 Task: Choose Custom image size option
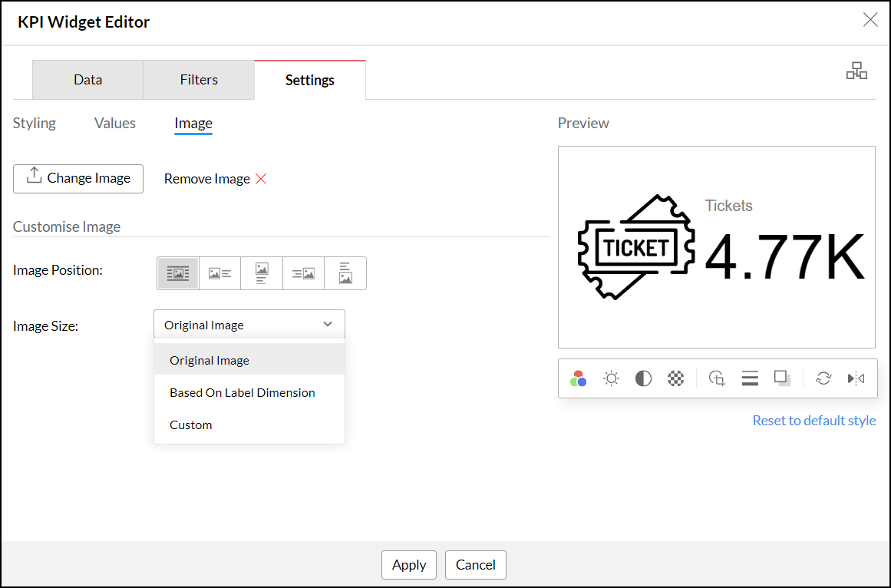[191, 424]
